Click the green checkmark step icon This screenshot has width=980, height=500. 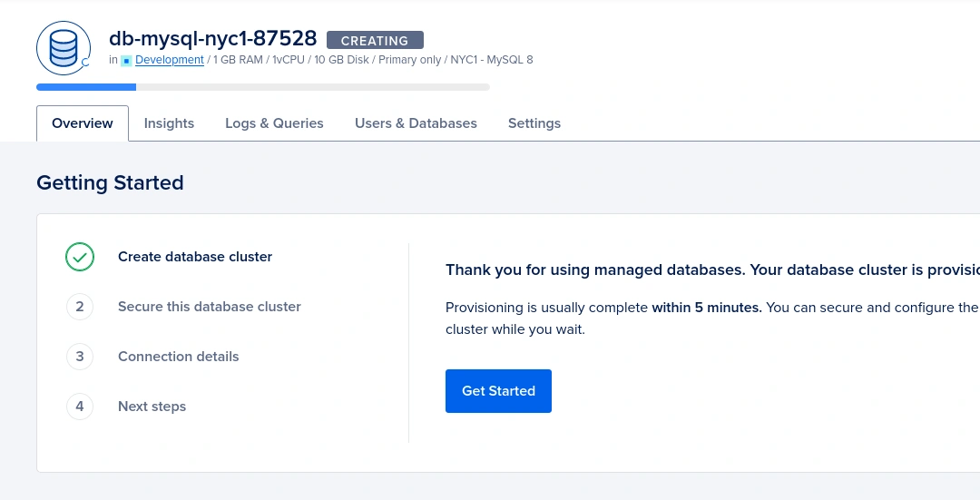click(80, 257)
